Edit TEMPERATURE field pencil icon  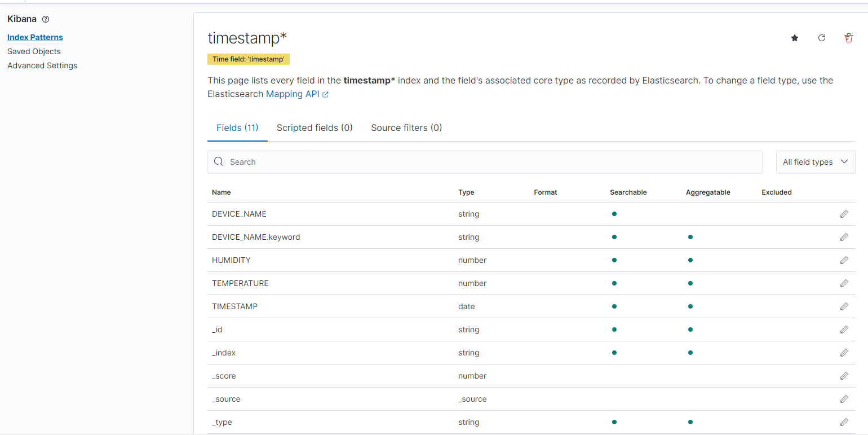tap(844, 283)
